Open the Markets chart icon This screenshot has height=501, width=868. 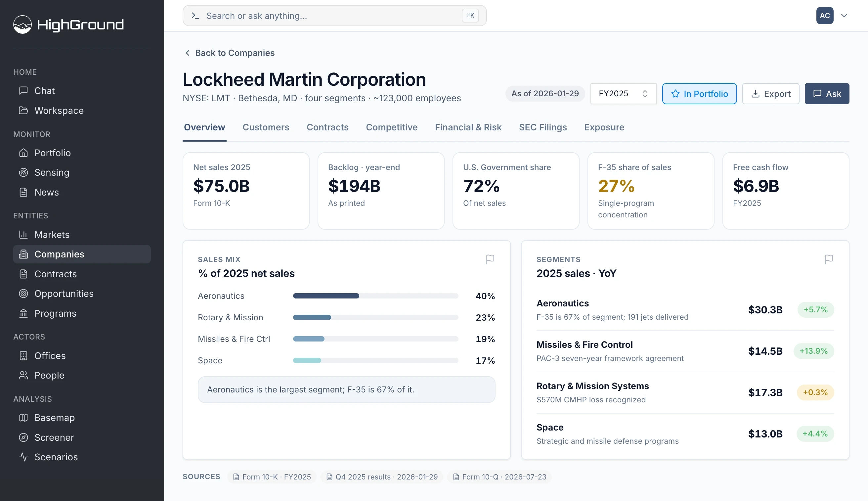23,235
